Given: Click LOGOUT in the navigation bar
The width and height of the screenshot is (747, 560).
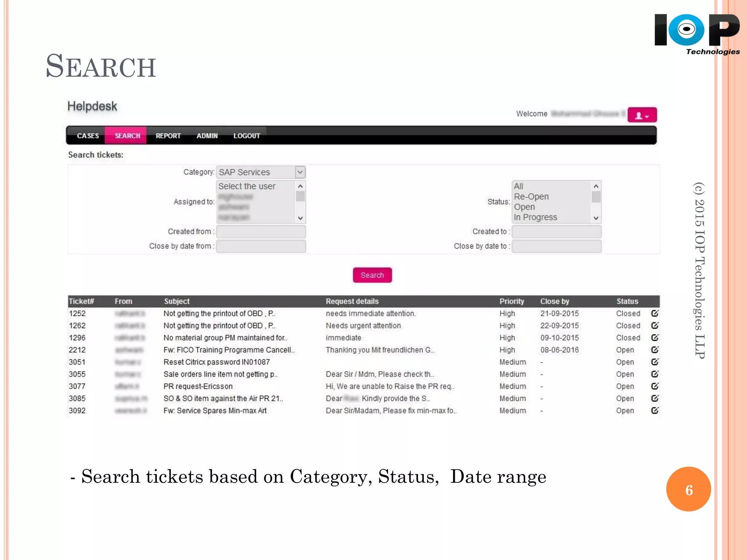Looking at the screenshot, I should [x=247, y=136].
